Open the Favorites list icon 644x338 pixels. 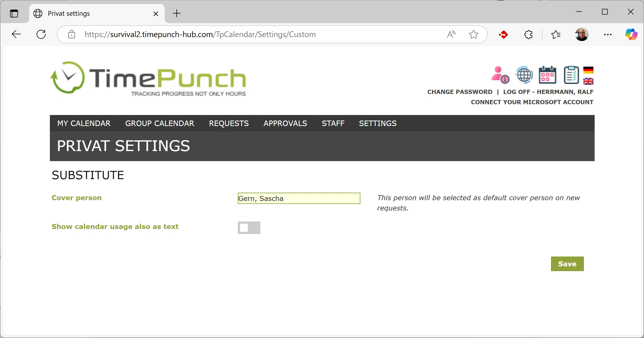556,35
